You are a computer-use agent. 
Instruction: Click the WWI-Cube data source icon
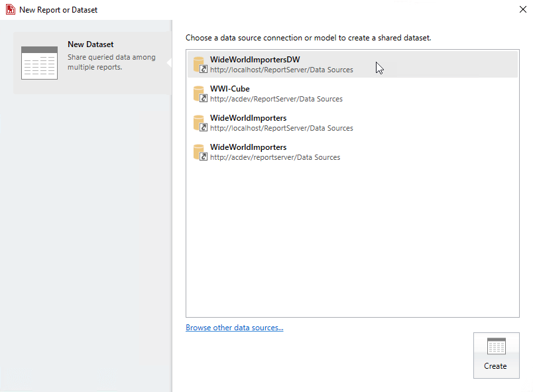tap(200, 94)
